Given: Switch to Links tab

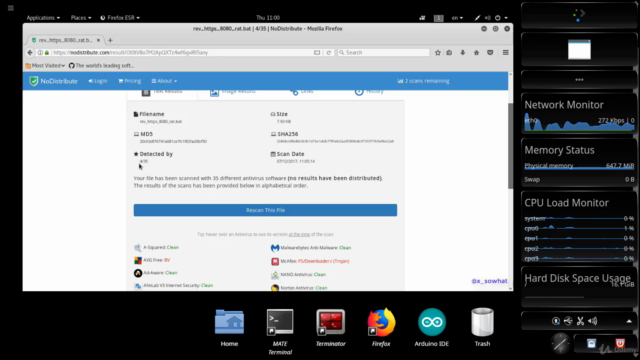Looking at the screenshot, I should point(302,92).
